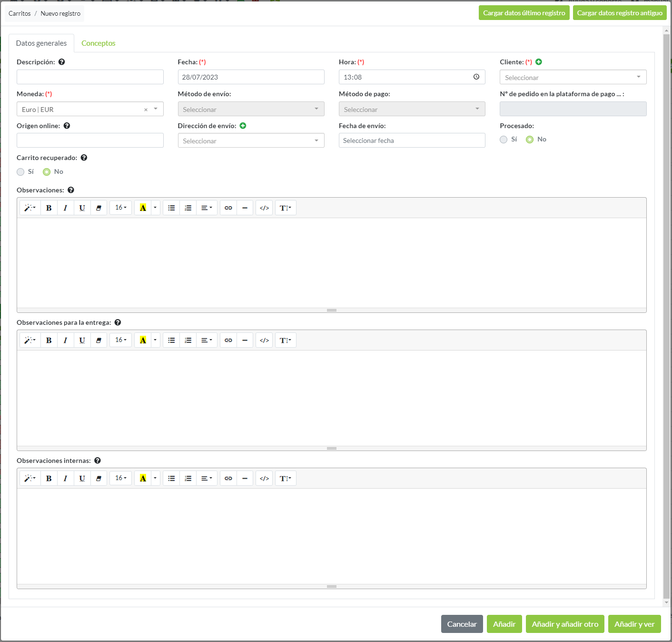Select Sí for Procesado

tap(504, 140)
